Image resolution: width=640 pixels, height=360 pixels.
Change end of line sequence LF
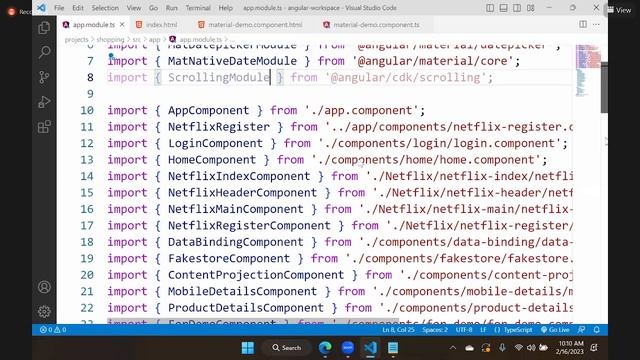pyautogui.click(x=483, y=329)
